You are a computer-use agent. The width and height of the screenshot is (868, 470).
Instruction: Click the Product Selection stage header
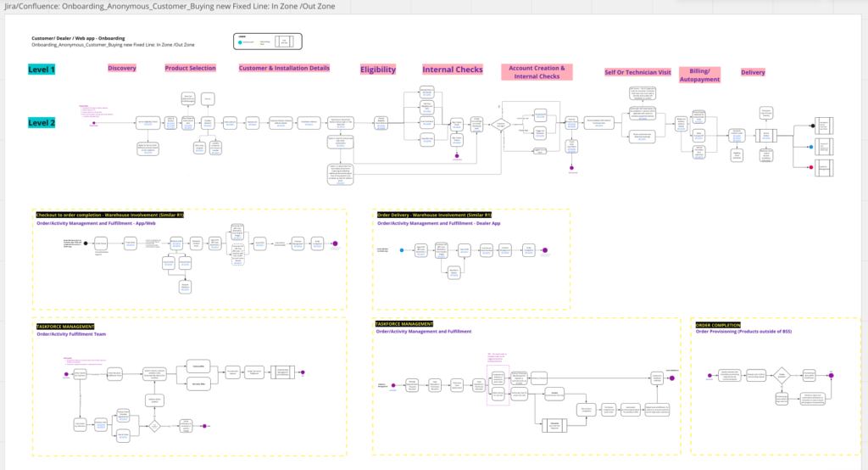[190, 68]
